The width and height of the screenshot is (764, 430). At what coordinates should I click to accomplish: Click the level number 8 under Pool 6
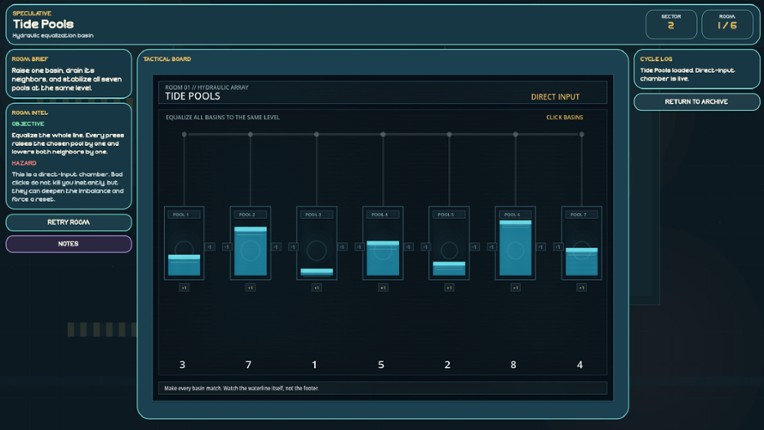pyautogui.click(x=514, y=365)
